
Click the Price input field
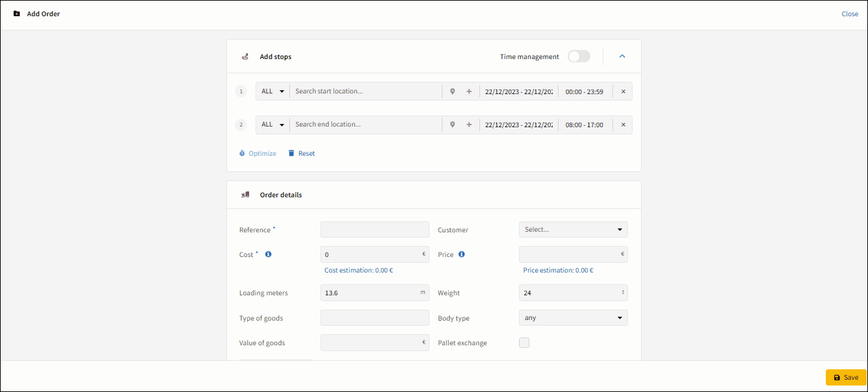(573, 254)
